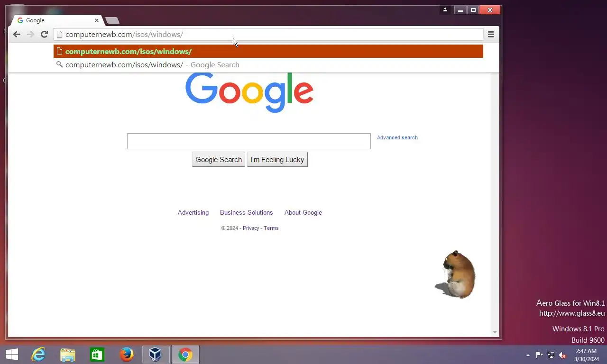607x364 pixels.
Task: Focus the Google search text box
Action: click(x=248, y=141)
